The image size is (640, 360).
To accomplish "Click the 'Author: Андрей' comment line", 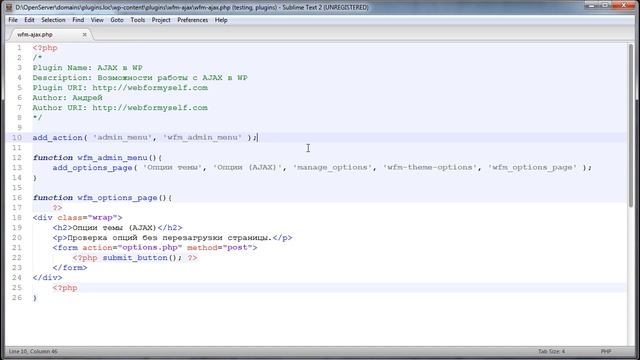I will click(x=67, y=98).
